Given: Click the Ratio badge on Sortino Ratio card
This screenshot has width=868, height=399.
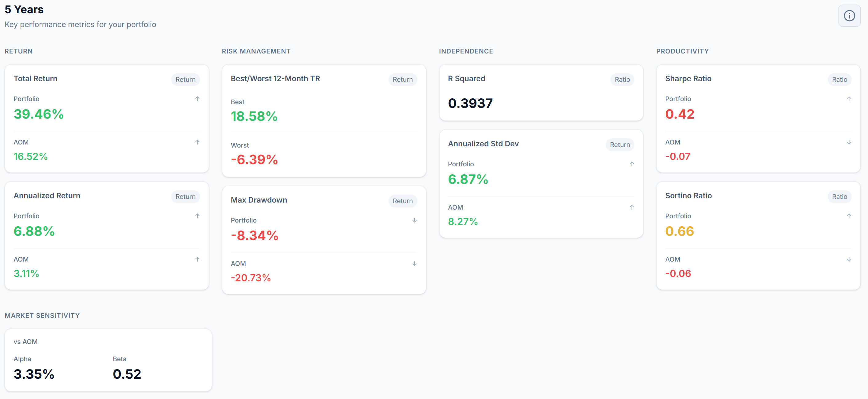Looking at the screenshot, I should (x=839, y=196).
